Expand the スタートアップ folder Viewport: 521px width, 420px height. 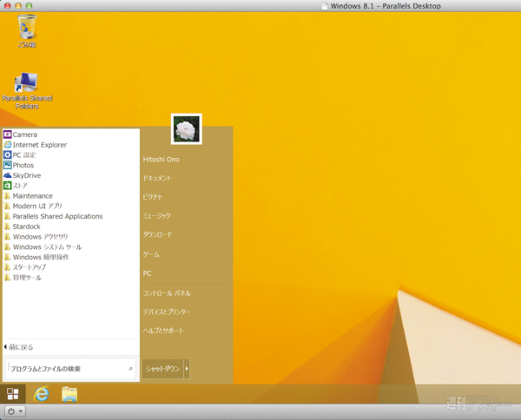tap(25, 267)
